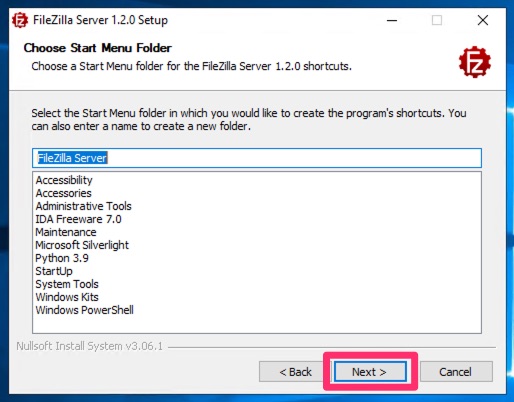Select the Accessibility folder in list
This screenshot has height=402, width=514.
click(64, 180)
